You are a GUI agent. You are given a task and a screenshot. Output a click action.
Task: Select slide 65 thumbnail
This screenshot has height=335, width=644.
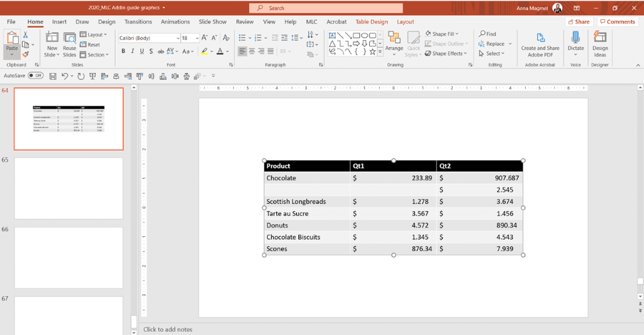[x=69, y=189]
